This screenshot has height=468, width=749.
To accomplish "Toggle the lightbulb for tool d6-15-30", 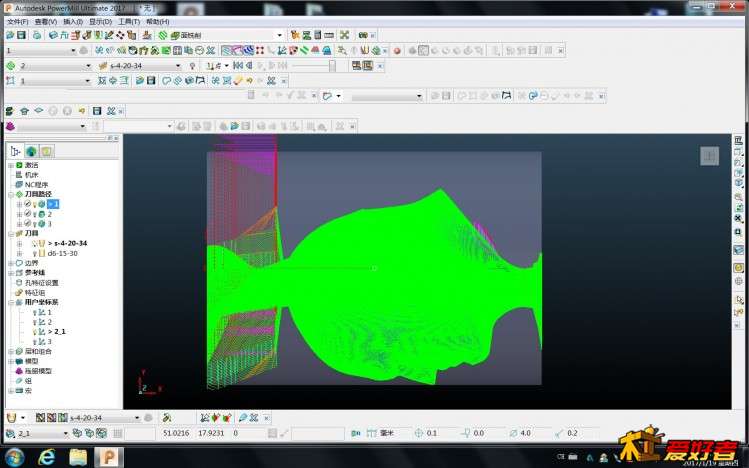I will (x=35, y=254).
